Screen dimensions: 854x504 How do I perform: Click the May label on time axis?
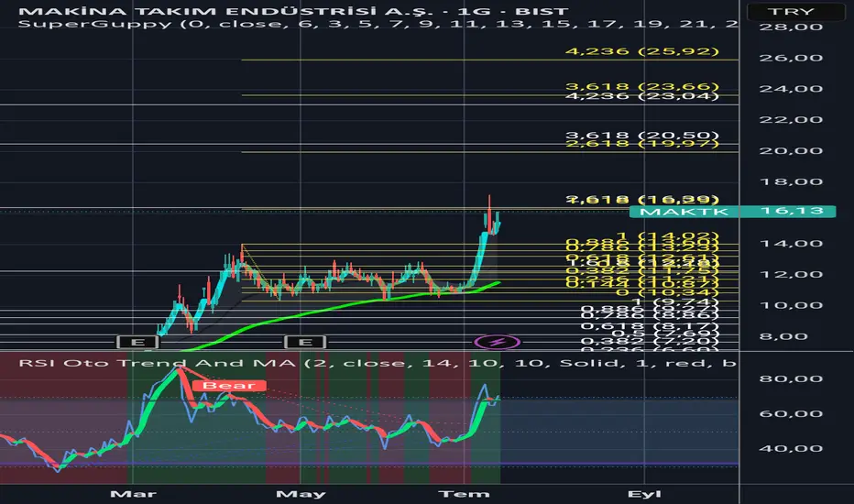[x=301, y=494]
